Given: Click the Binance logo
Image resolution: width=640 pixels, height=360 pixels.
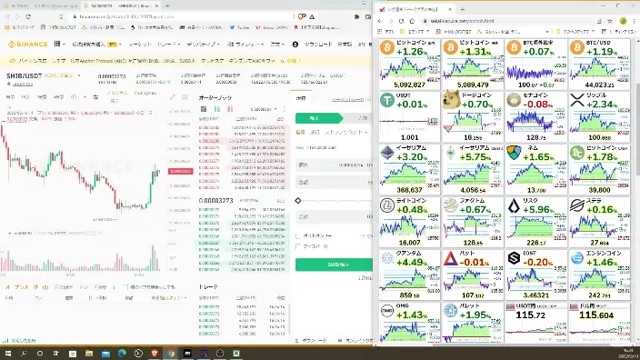Looking at the screenshot, I should coord(28,44).
